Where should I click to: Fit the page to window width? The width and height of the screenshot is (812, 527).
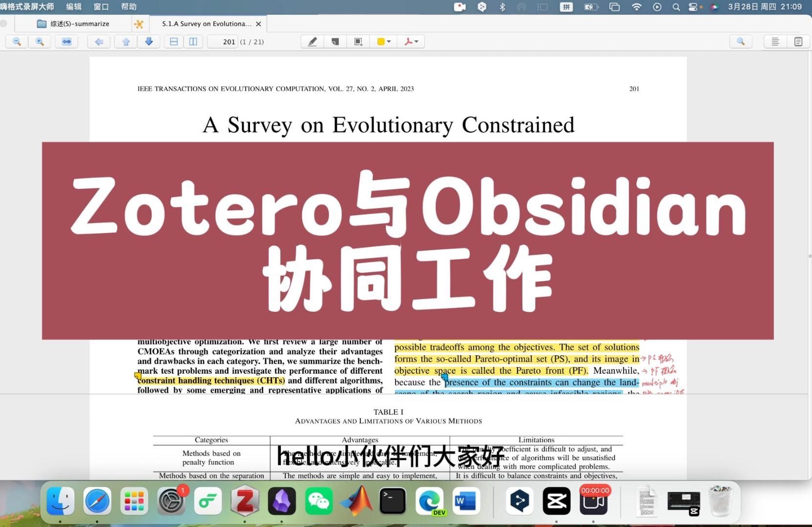coord(66,41)
